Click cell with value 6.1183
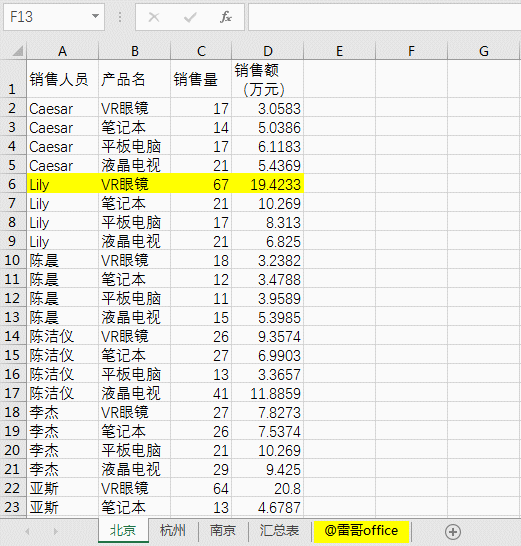This screenshot has width=521, height=546. pos(268,146)
